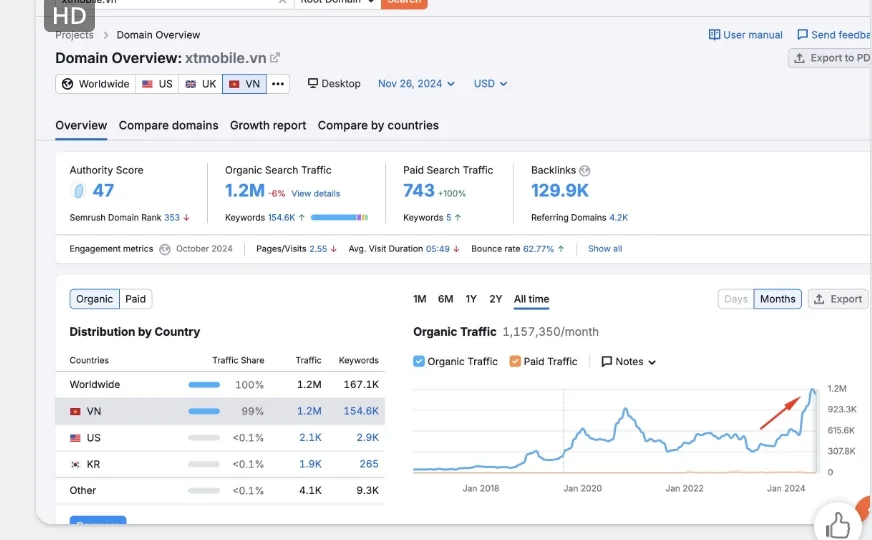Click the Export to PDF upload icon
The image size is (872, 540).
(x=799, y=58)
